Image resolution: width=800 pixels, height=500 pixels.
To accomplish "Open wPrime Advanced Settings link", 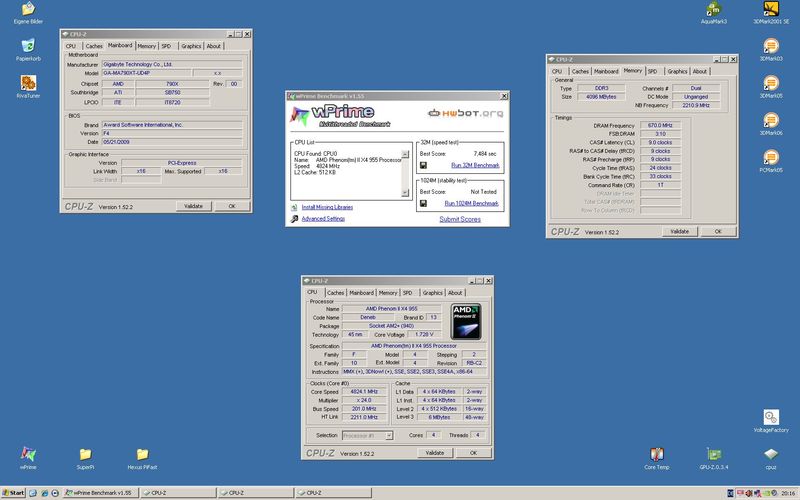I will click(x=323, y=219).
